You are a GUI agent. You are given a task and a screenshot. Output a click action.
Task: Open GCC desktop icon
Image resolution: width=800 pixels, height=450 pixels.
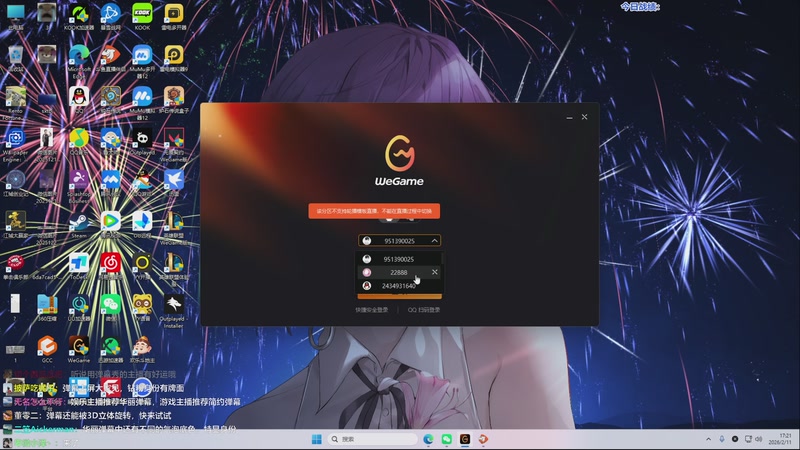point(47,349)
